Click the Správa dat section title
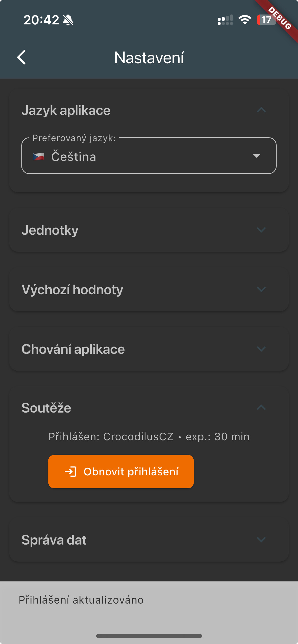 54,540
